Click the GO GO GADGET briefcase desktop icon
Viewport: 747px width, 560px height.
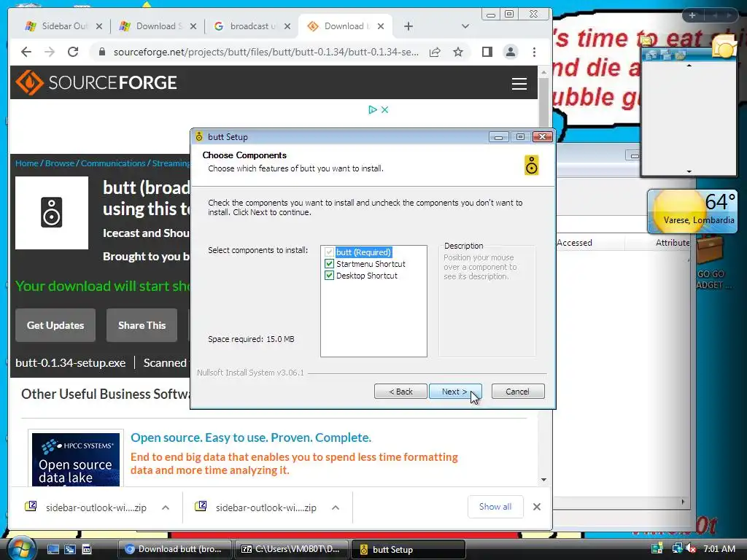(x=710, y=262)
